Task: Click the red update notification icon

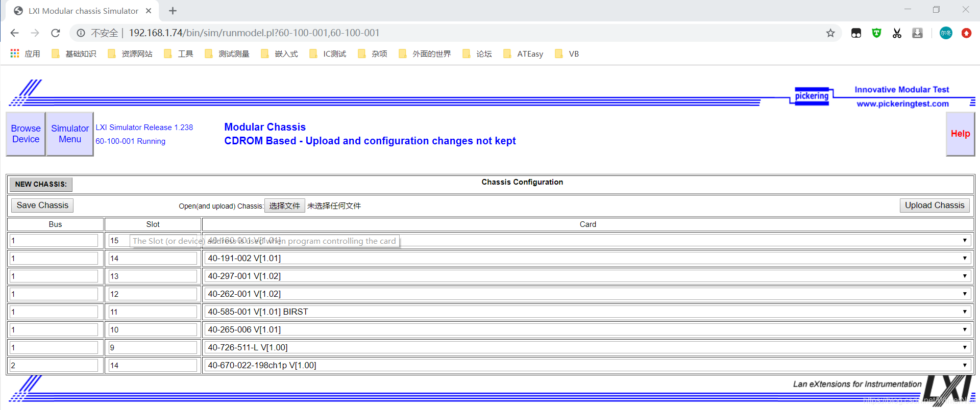Action: (x=966, y=33)
